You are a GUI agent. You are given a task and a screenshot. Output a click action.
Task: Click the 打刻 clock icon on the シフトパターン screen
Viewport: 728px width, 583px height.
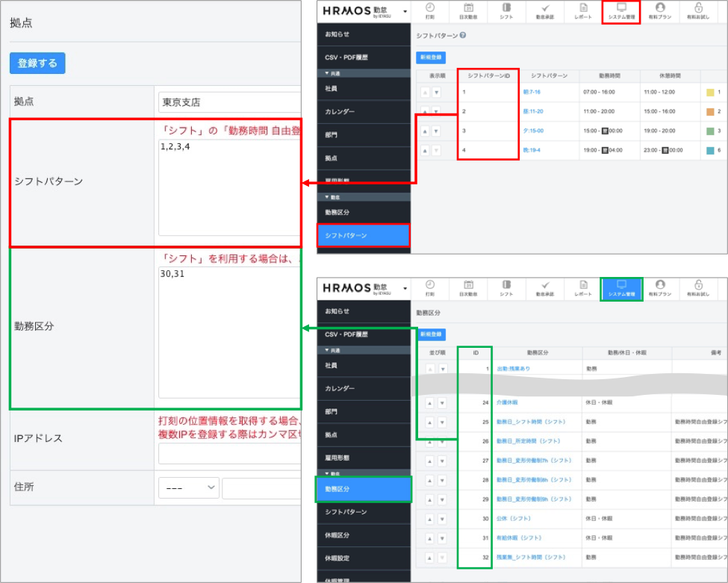tap(430, 9)
